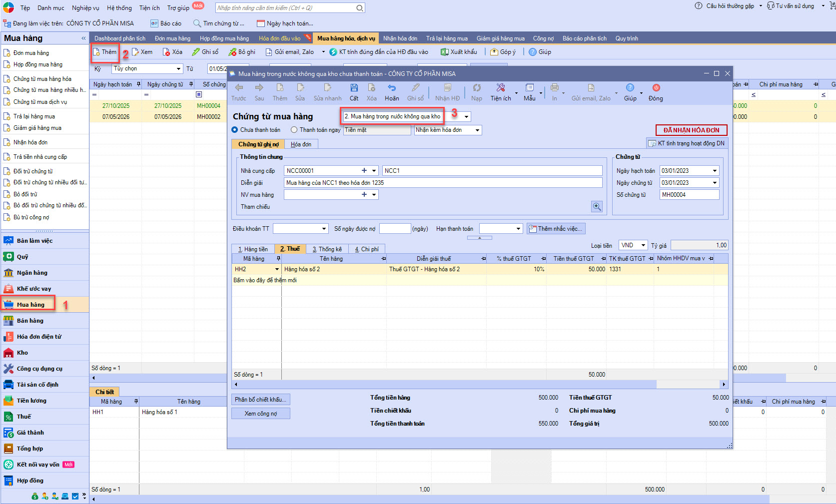Click the Cất save icon in dialog toolbar

click(354, 88)
